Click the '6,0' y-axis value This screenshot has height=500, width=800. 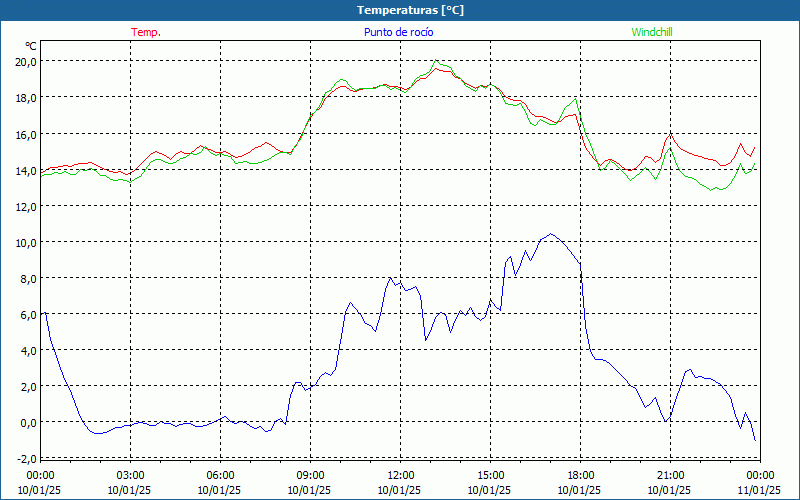pos(28,315)
